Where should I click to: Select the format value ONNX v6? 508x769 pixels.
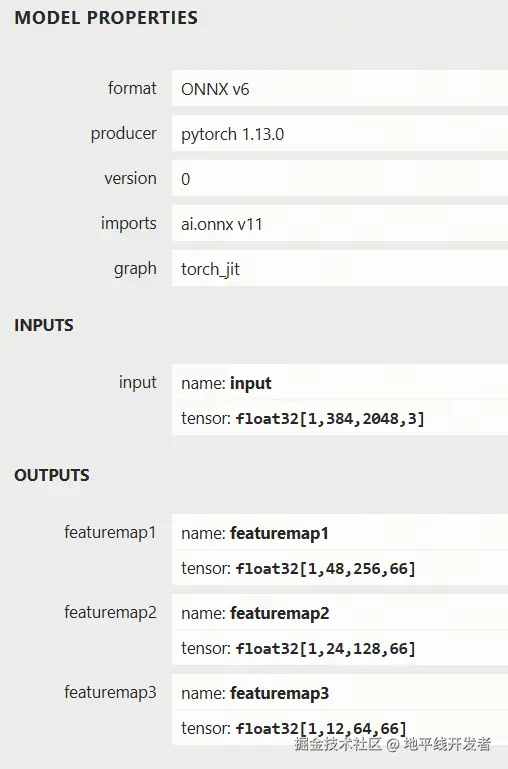[x=340, y=88]
